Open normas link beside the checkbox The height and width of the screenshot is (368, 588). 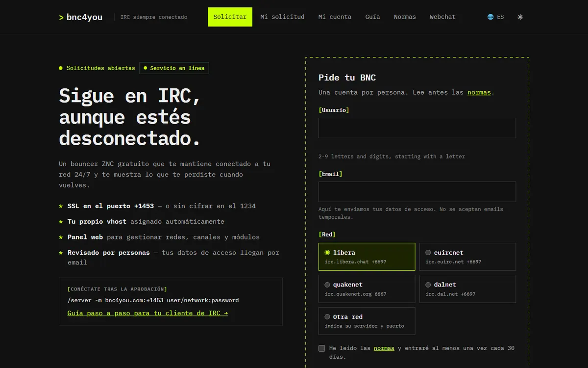(384, 348)
